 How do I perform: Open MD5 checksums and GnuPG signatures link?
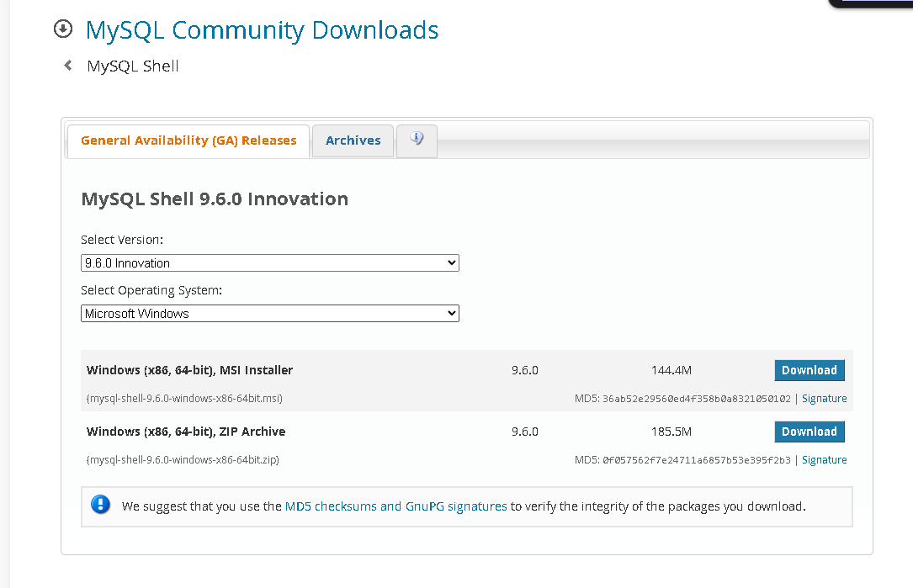pyautogui.click(x=396, y=506)
